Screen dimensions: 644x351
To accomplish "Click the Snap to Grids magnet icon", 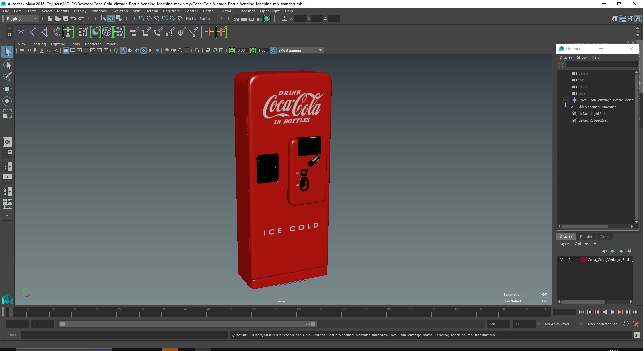I will 141,19.
